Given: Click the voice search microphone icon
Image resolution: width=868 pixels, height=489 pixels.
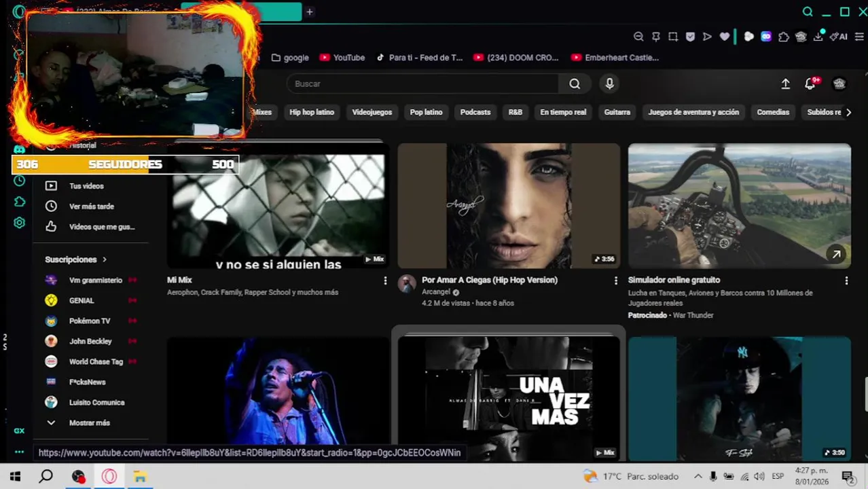Looking at the screenshot, I should pyautogui.click(x=609, y=84).
